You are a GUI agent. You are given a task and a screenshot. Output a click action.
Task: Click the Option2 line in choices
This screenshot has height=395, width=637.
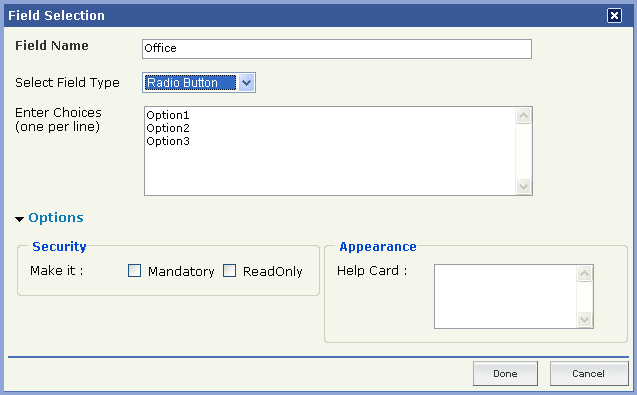168,128
